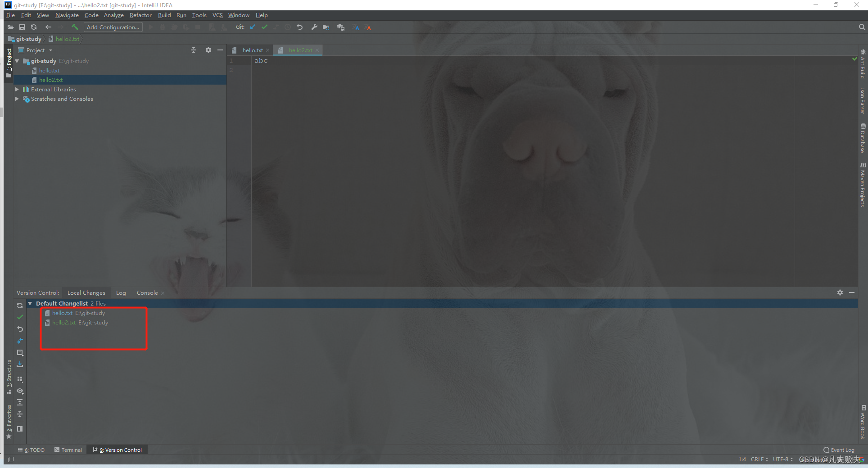Viewport: 868px width, 468px height.
Task: Toggle the Structure tool window stripe button
Action: tap(9, 377)
